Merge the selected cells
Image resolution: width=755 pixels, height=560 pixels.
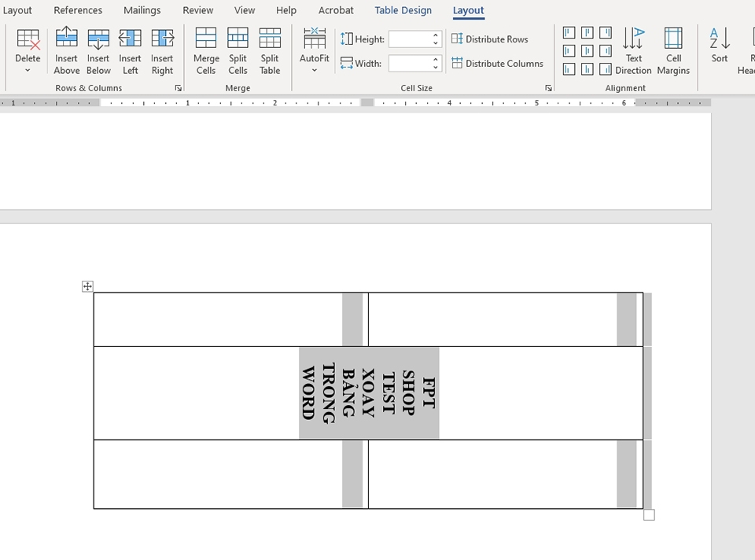point(206,51)
